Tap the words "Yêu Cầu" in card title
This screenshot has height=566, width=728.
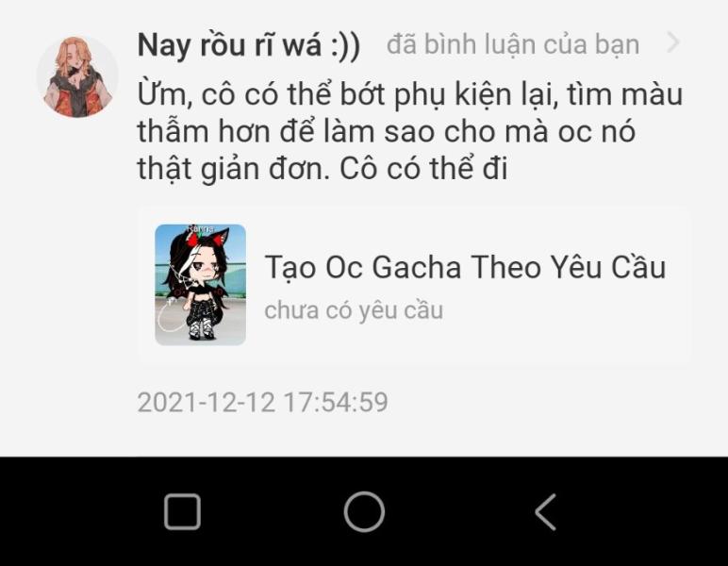click(x=608, y=268)
